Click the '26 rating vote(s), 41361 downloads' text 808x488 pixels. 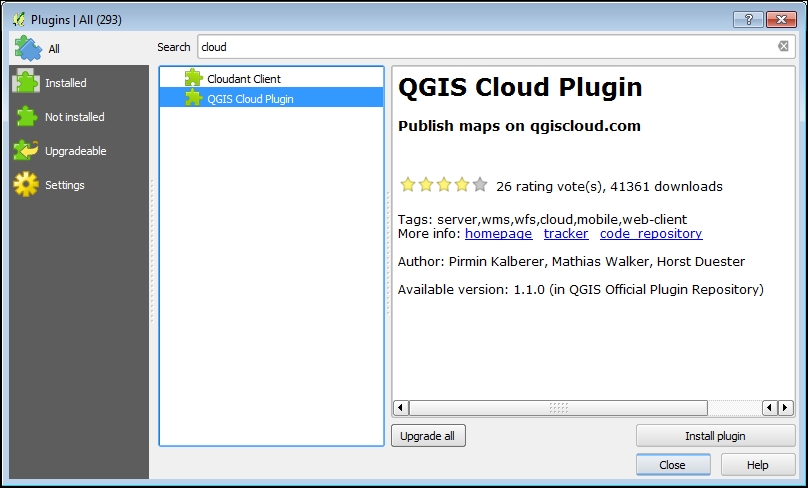[x=609, y=187]
